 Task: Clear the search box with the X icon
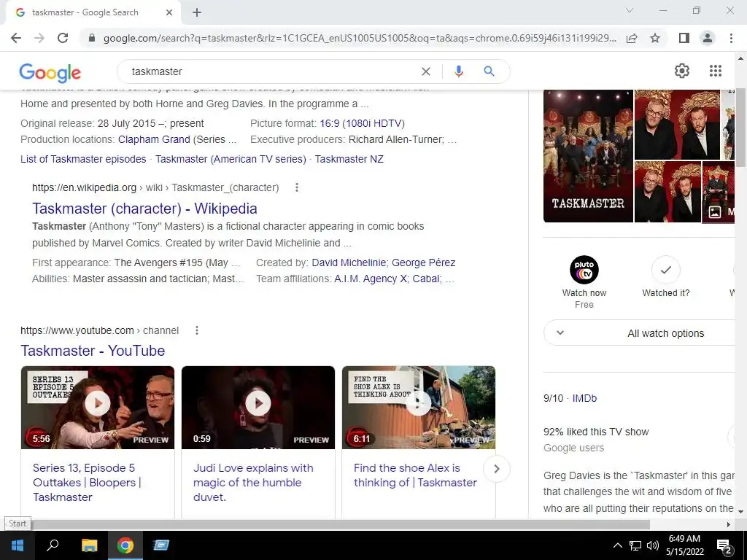[426, 71]
